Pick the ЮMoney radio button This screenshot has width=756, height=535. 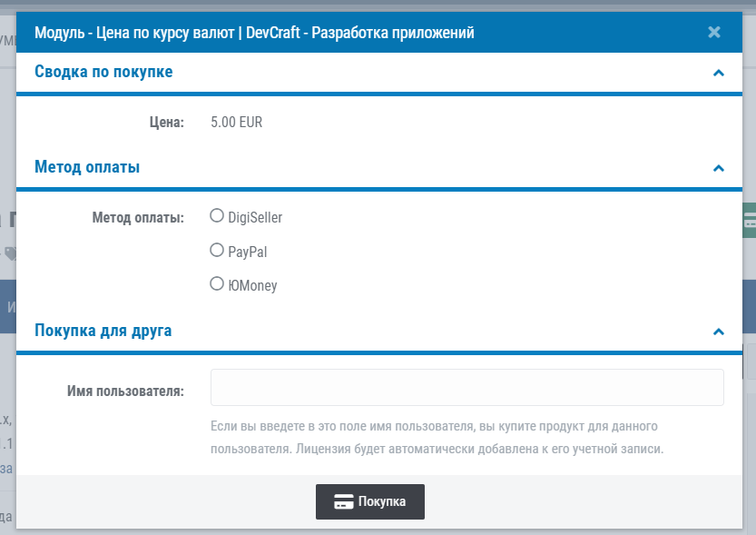click(217, 284)
